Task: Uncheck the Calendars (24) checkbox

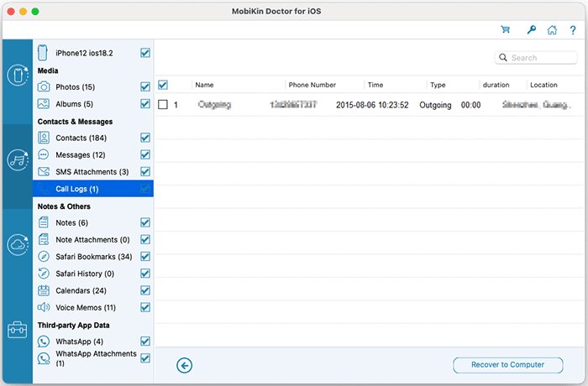Action: pos(145,290)
